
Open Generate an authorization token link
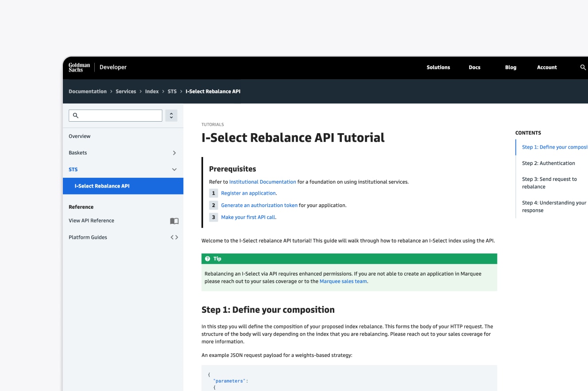259,205
